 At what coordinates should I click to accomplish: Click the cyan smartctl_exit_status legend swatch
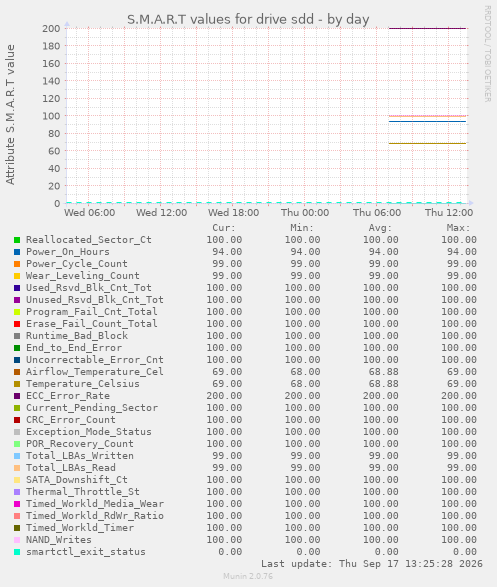17,552
